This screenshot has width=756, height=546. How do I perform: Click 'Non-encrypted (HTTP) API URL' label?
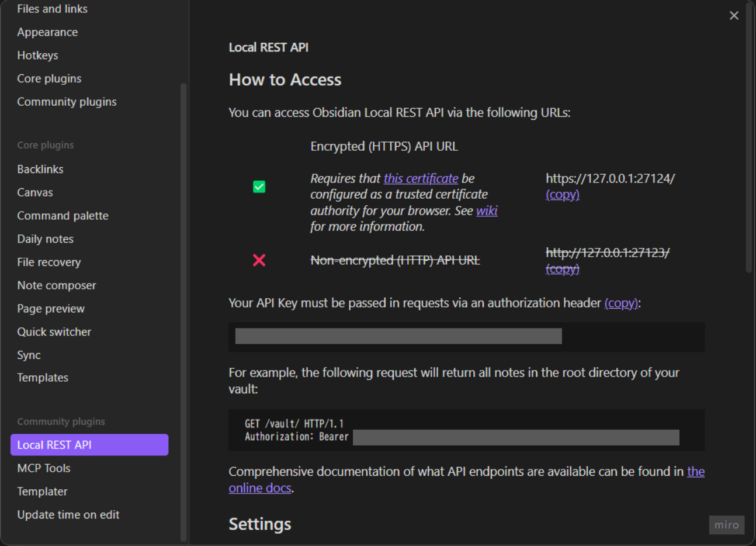click(395, 260)
